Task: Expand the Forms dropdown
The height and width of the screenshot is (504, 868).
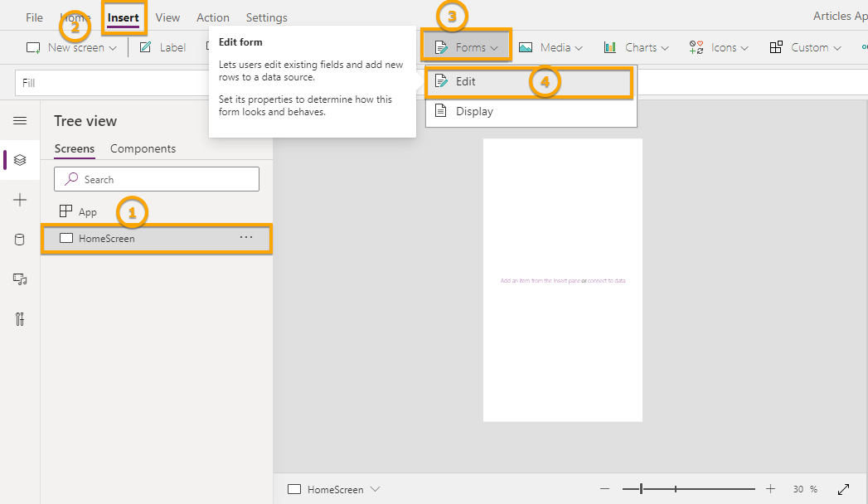Action: [x=467, y=47]
